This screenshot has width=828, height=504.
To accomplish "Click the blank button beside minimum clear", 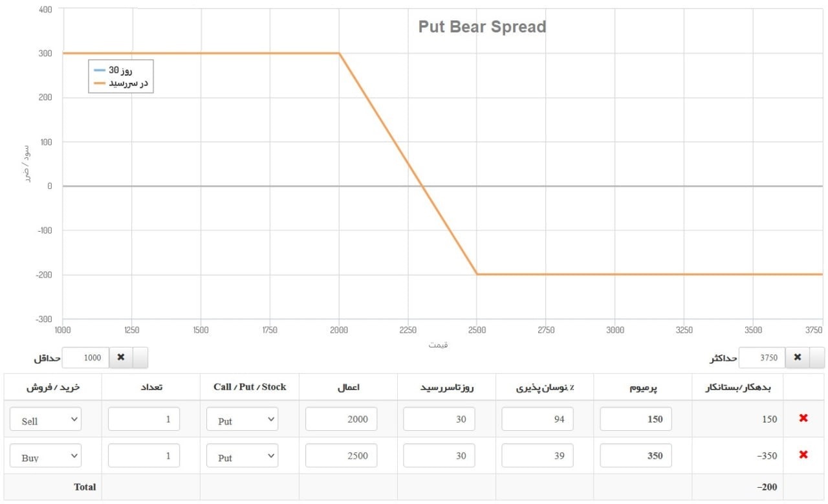I will (x=140, y=357).
